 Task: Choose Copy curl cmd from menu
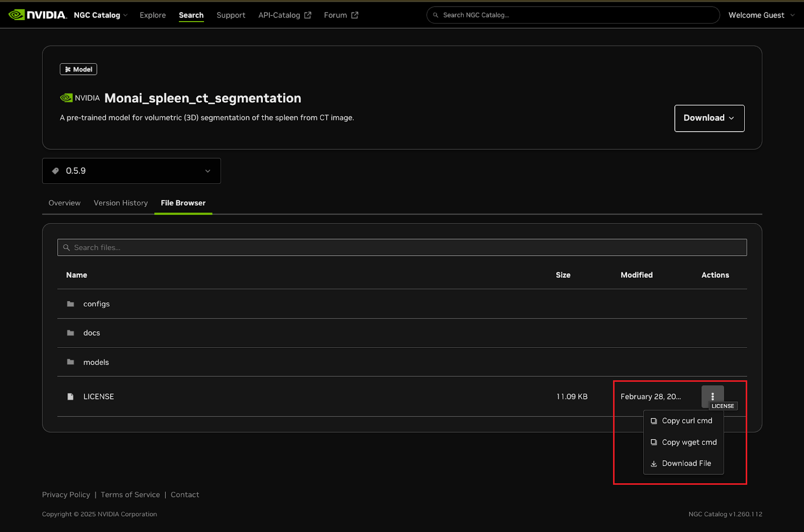[x=683, y=421]
